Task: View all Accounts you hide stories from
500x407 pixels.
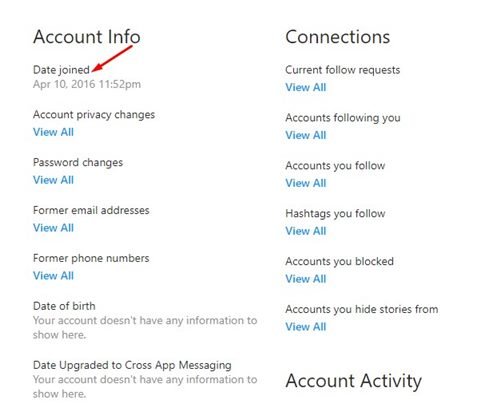Action: (x=306, y=327)
